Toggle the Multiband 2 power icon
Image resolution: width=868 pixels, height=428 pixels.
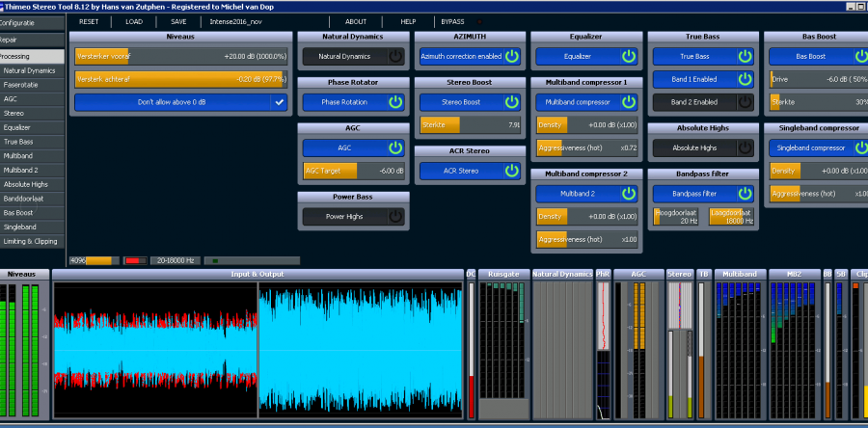(x=629, y=194)
